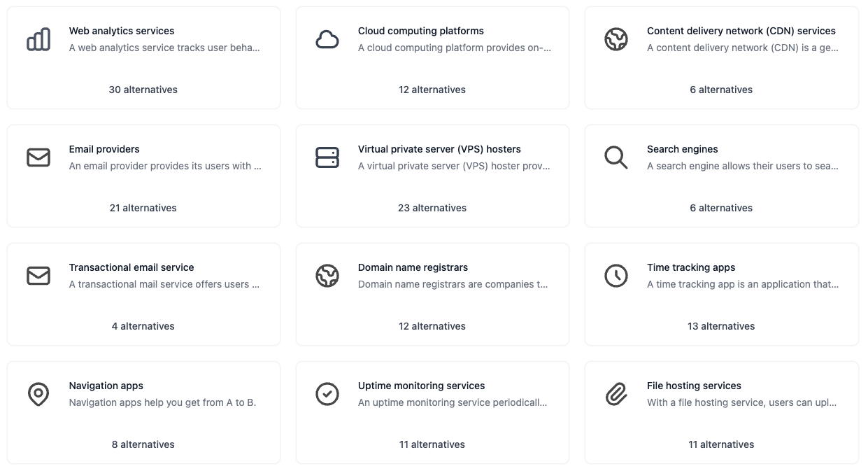Click the paperclip icon for File hosting services
Viewport: 868px width, 471px height.
click(x=616, y=394)
